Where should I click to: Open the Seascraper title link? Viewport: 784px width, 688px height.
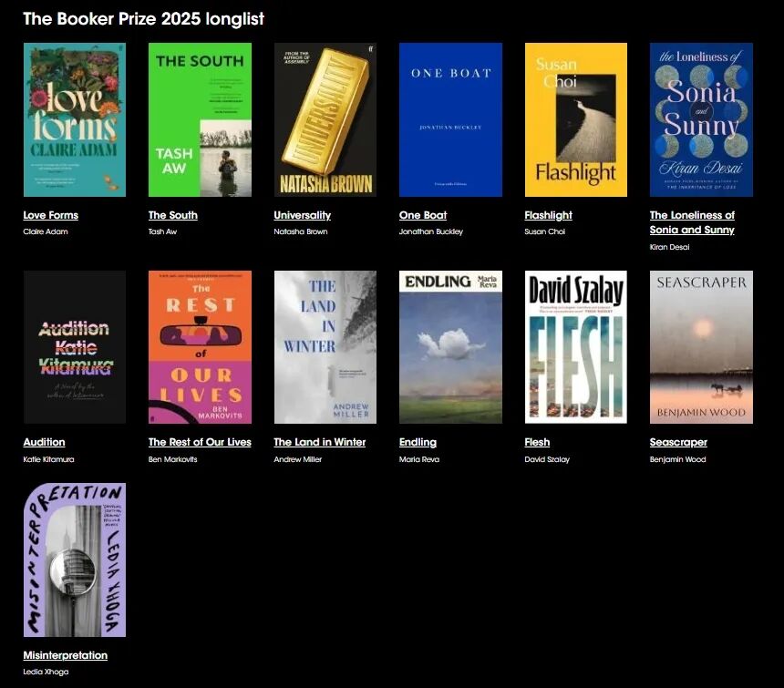click(x=678, y=442)
